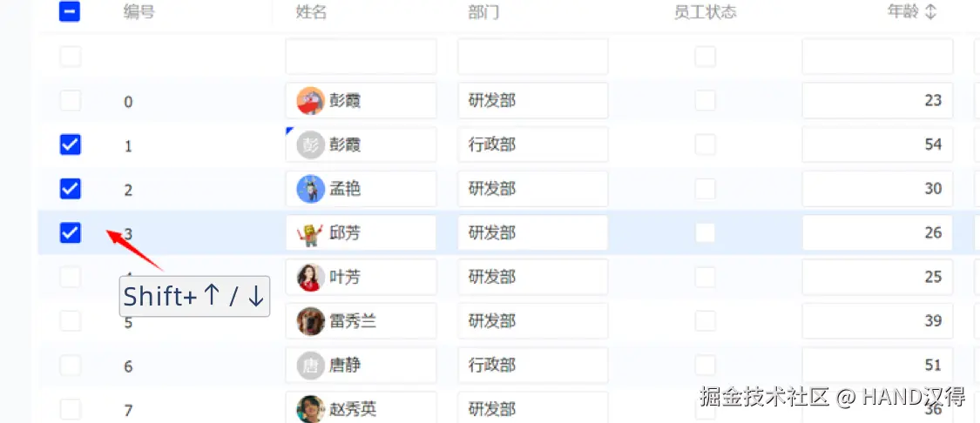Click the 邱芳 avatar icon
980x423 pixels.
tap(311, 233)
